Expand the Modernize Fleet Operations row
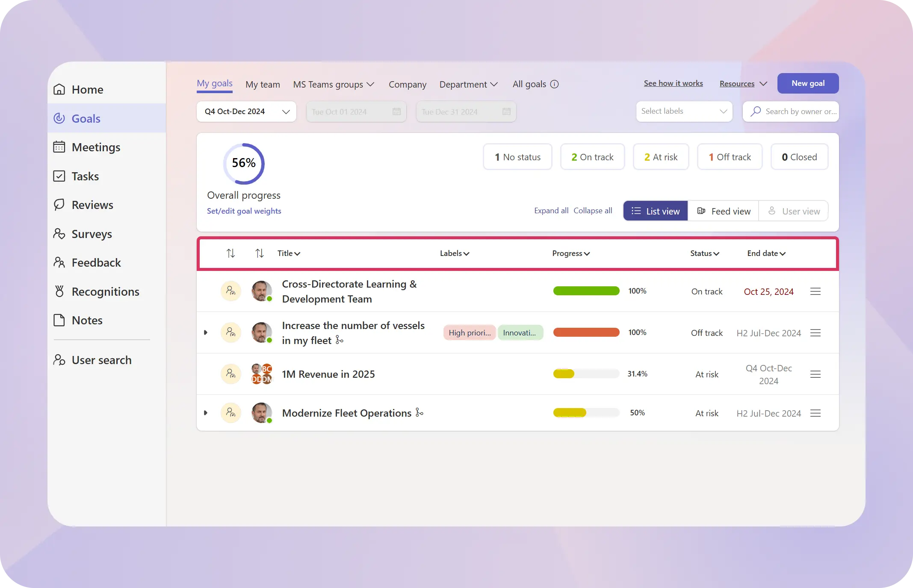913x588 pixels. [206, 413]
